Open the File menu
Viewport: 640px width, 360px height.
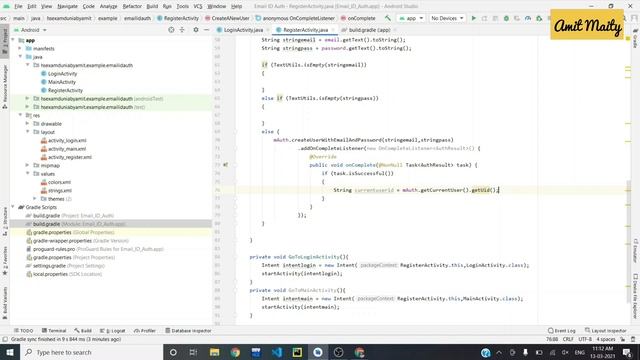(18, 6)
